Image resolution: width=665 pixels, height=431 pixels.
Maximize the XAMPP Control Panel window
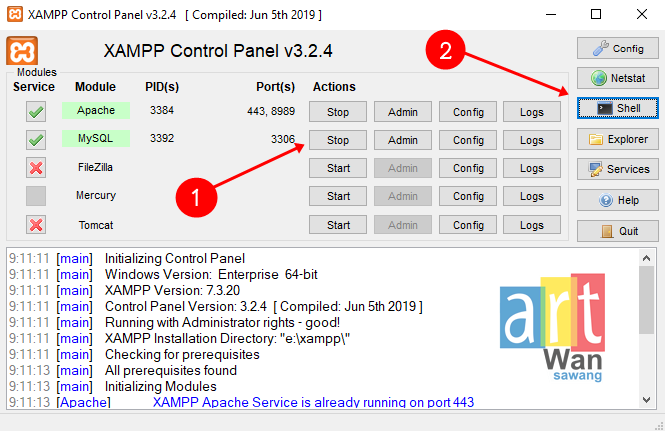[x=596, y=14]
